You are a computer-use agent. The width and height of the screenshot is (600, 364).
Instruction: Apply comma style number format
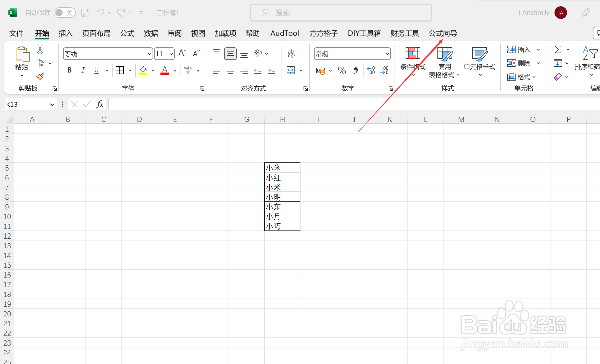click(356, 70)
